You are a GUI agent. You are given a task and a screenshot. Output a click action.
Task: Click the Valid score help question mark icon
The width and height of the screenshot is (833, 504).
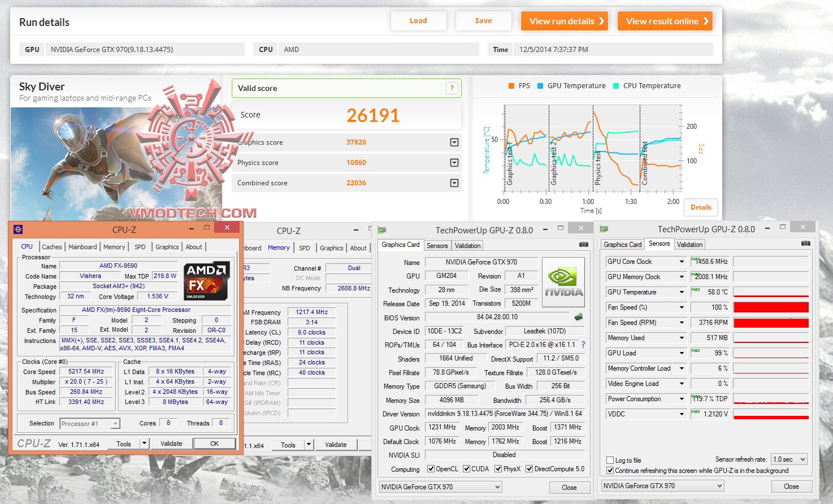(452, 88)
